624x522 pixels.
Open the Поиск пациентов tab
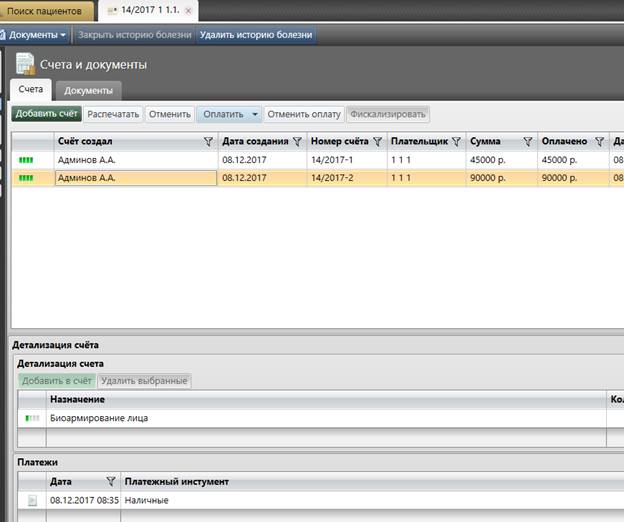coord(47,10)
